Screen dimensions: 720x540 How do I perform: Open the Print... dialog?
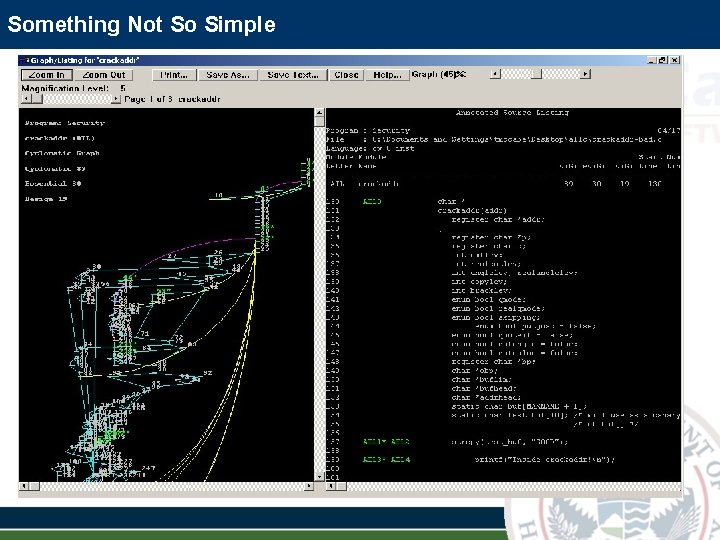coord(174,75)
